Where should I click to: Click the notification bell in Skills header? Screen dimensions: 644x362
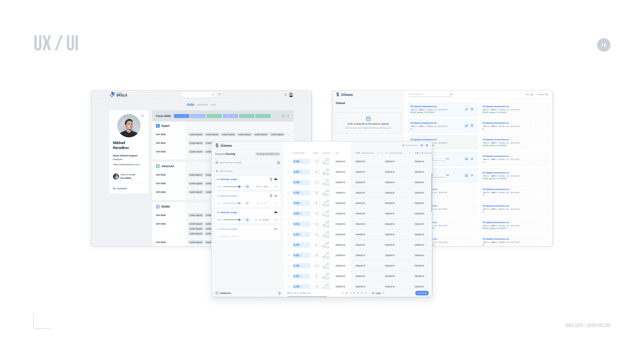point(285,95)
